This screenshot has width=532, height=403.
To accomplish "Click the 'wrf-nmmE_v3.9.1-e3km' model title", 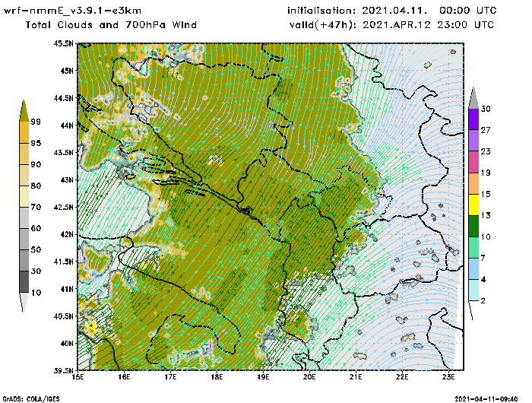I will pyautogui.click(x=72, y=11).
